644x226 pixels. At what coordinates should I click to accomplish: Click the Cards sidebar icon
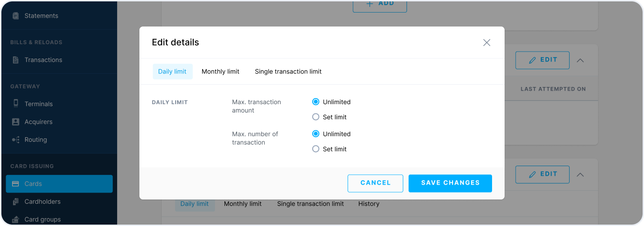point(16,184)
